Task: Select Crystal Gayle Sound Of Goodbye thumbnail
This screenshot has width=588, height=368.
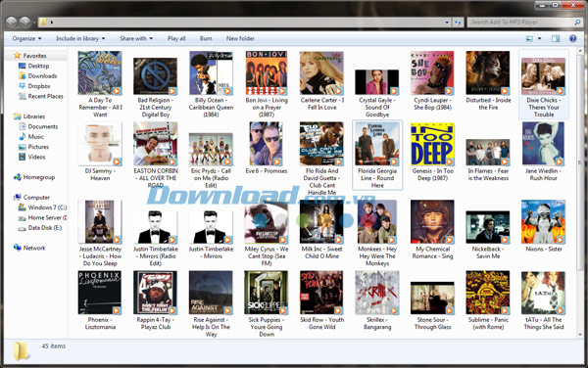Action: (377, 82)
